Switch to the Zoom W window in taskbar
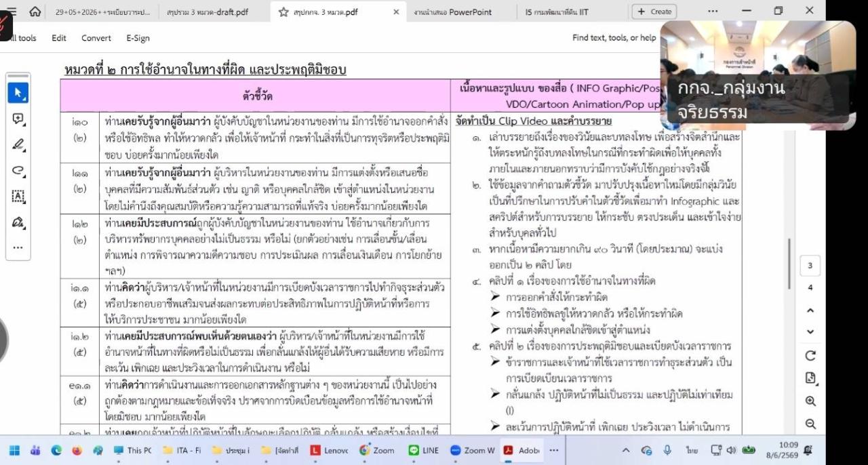Viewport: 868px width, 465px height. coord(473,450)
